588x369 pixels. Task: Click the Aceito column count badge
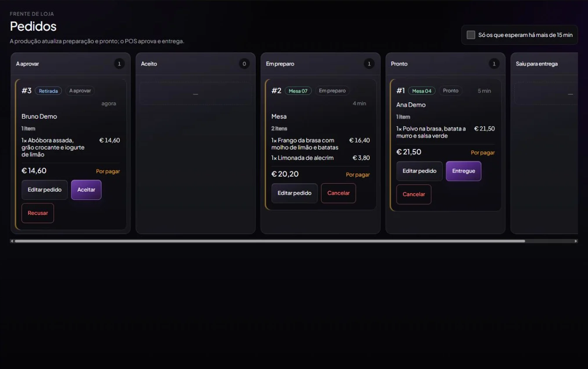point(244,64)
